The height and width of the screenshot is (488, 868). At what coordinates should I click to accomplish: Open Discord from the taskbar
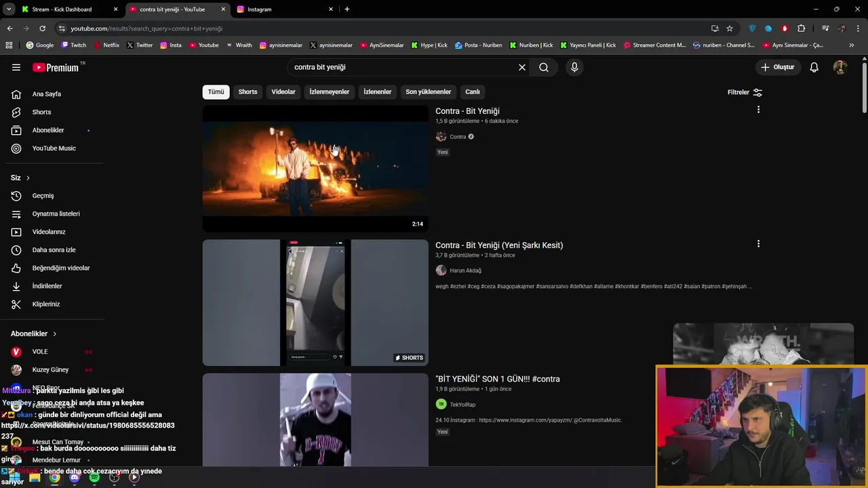[75, 478]
